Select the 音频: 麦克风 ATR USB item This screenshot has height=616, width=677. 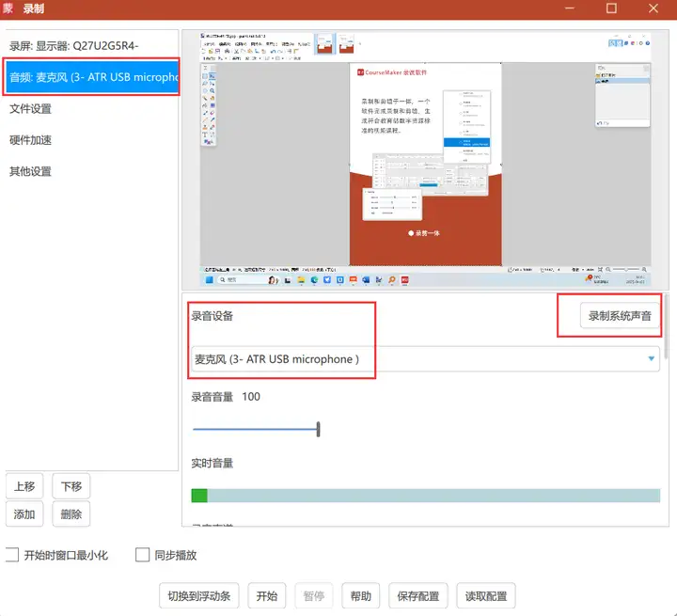point(91,77)
